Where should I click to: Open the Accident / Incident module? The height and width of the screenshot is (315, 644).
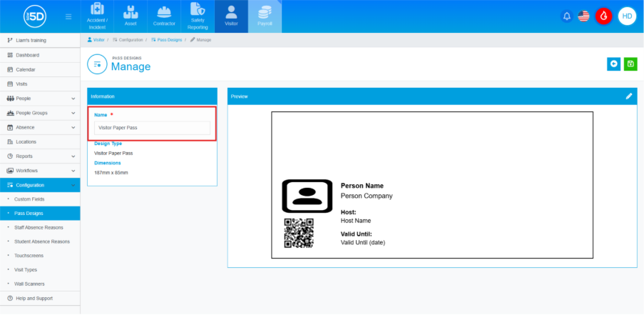pyautogui.click(x=97, y=16)
